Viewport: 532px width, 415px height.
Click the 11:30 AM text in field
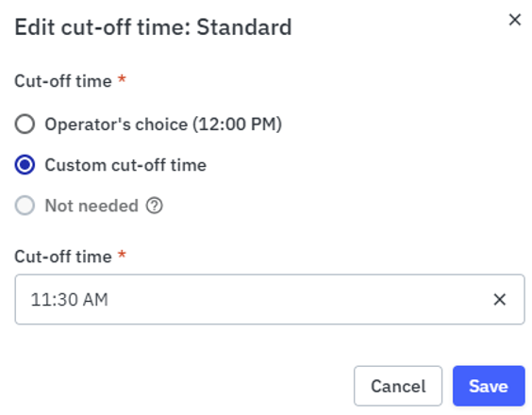[70, 300]
